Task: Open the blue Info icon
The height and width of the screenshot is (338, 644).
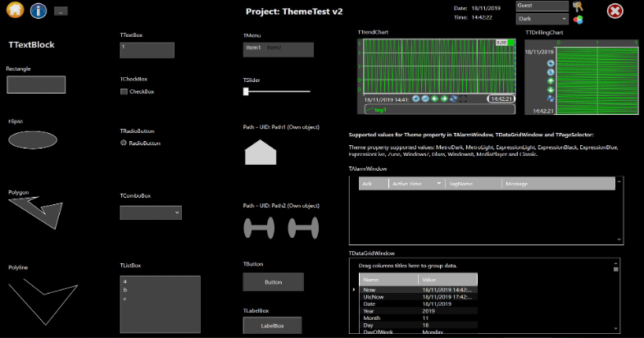Action: pos(38,11)
